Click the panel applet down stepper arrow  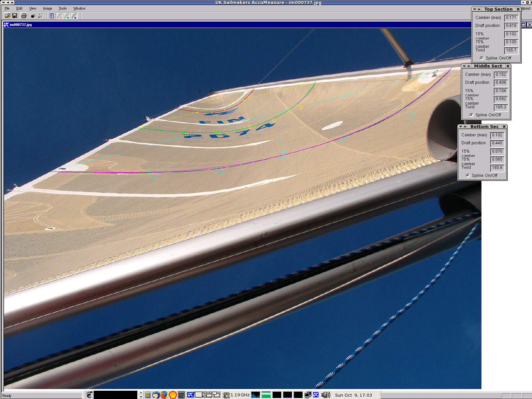(141, 397)
